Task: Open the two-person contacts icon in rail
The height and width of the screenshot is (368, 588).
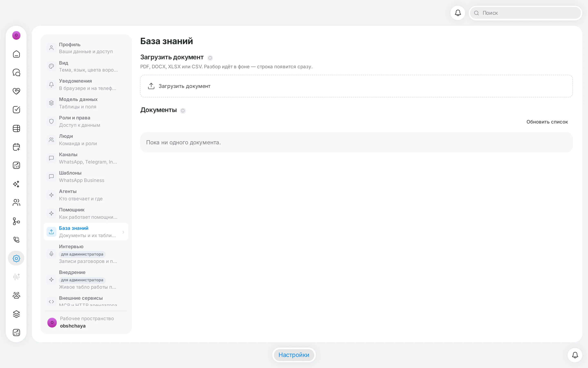Action: (16, 202)
